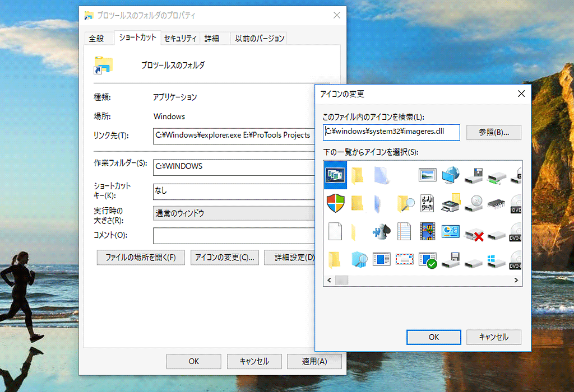
Task: Click the shortcut name プロツールスのフォルダ text
Action: click(x=173, y=65)
